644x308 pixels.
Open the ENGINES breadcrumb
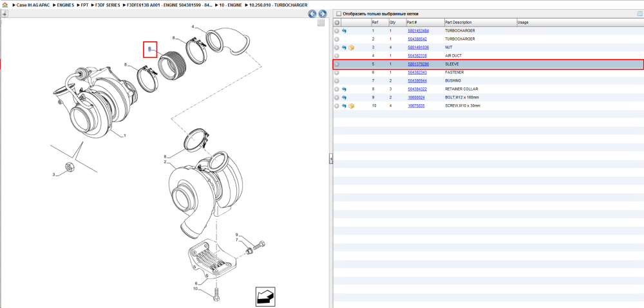point(66,5)
